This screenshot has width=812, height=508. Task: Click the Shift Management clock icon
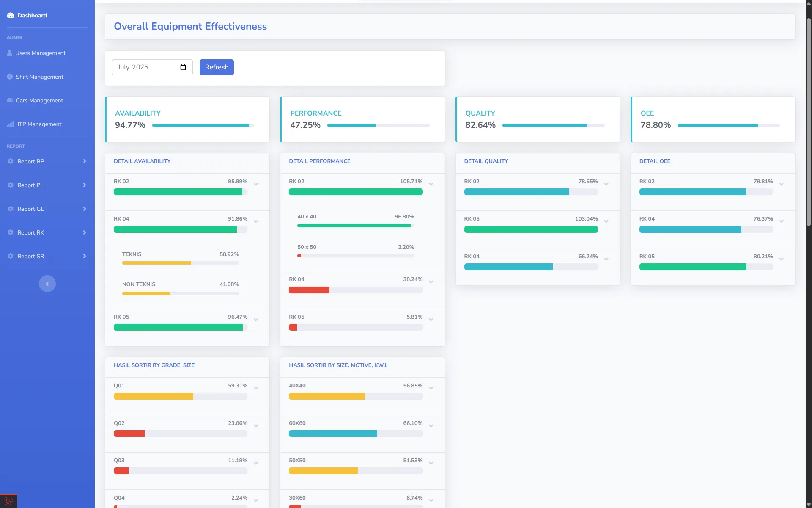10,77
